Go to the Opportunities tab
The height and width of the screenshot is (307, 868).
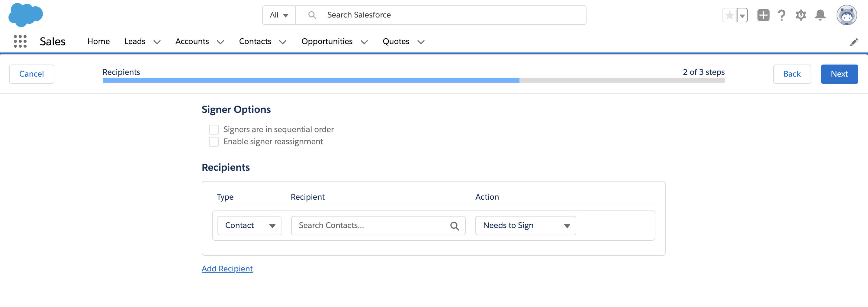click(x=326, y=41)
